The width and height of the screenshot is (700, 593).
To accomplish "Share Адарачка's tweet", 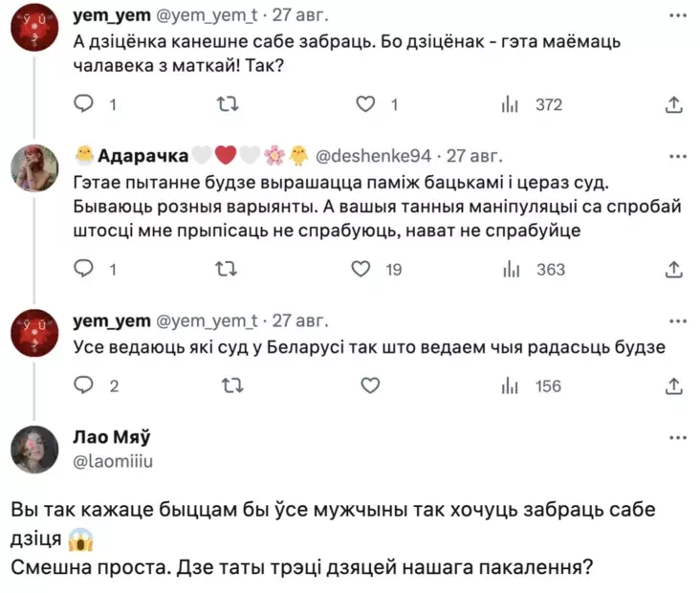I will [x=673, y=271].
